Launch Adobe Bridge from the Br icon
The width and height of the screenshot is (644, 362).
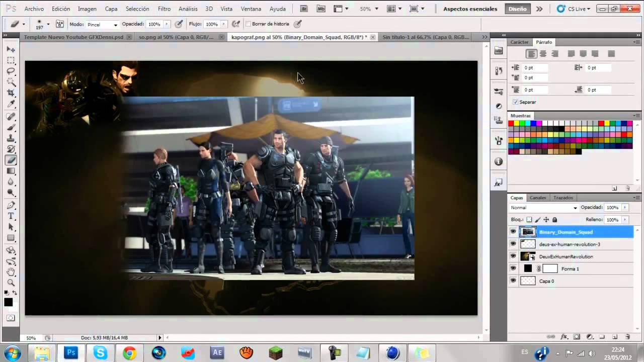[304, 9]
